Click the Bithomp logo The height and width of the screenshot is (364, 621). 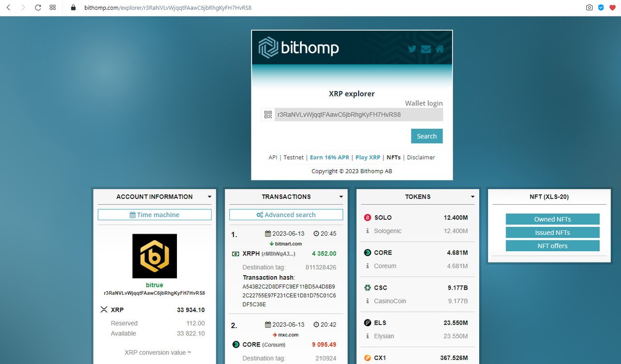(x=299, y=48)
